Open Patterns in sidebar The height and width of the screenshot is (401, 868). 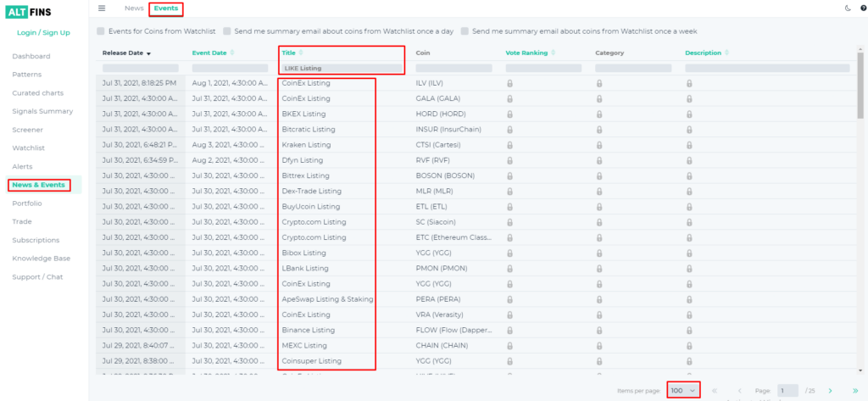26,75
